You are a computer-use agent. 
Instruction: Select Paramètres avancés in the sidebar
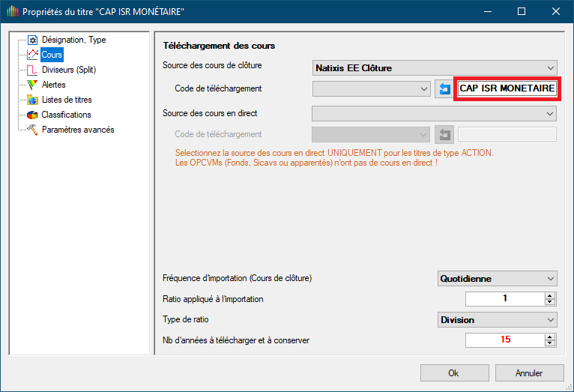78,130
